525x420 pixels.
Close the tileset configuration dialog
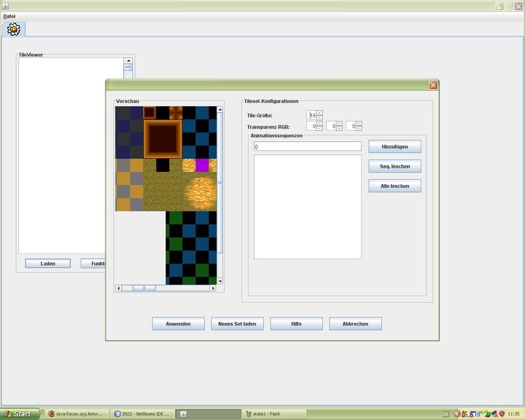433,85
